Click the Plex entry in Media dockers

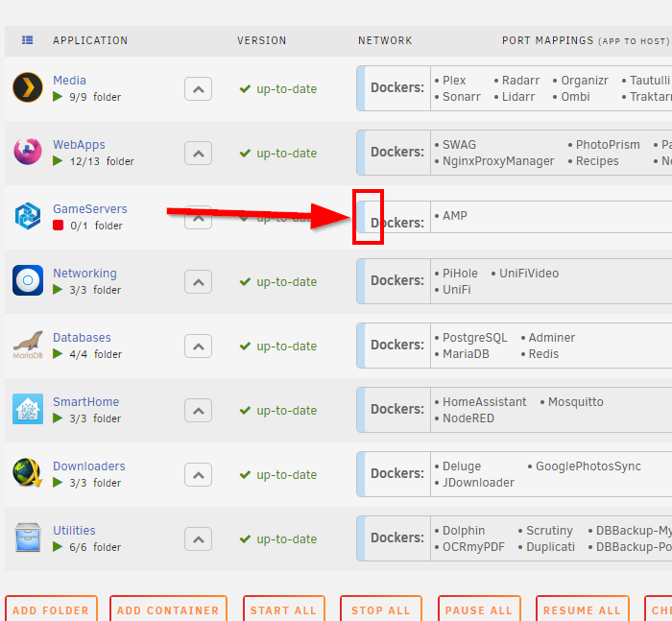(x=454, y=80)
